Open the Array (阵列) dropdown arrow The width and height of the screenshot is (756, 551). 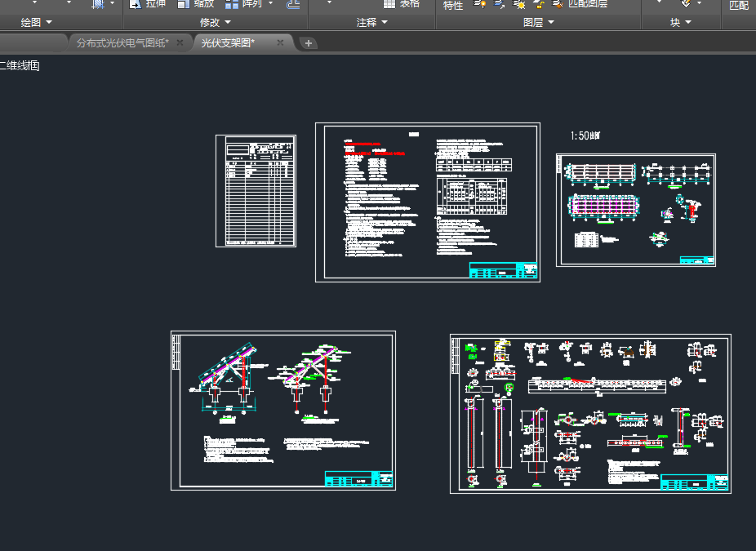[x=270, y=3]
